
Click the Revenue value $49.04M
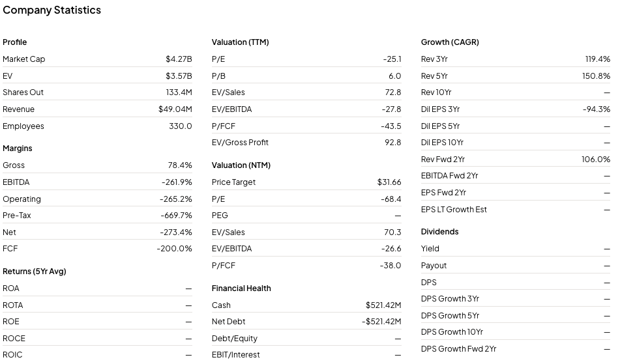point(175,109)
